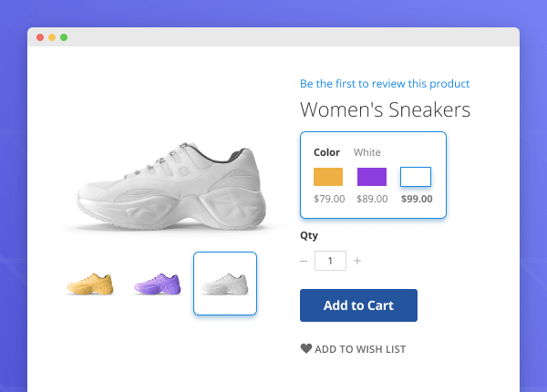
Task: Decrease quantity with the minus icon
Action: click(304, 261)
